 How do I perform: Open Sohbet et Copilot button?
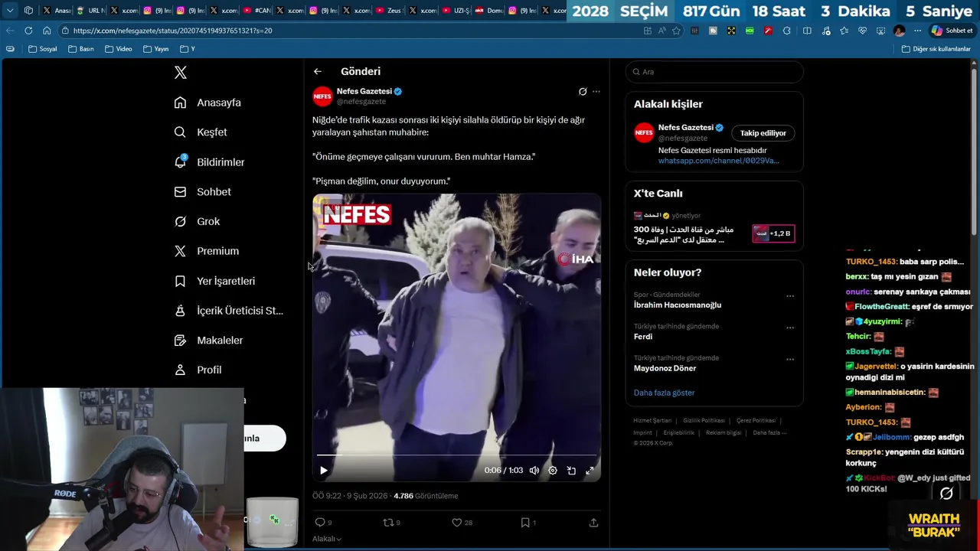click(951, 31)
